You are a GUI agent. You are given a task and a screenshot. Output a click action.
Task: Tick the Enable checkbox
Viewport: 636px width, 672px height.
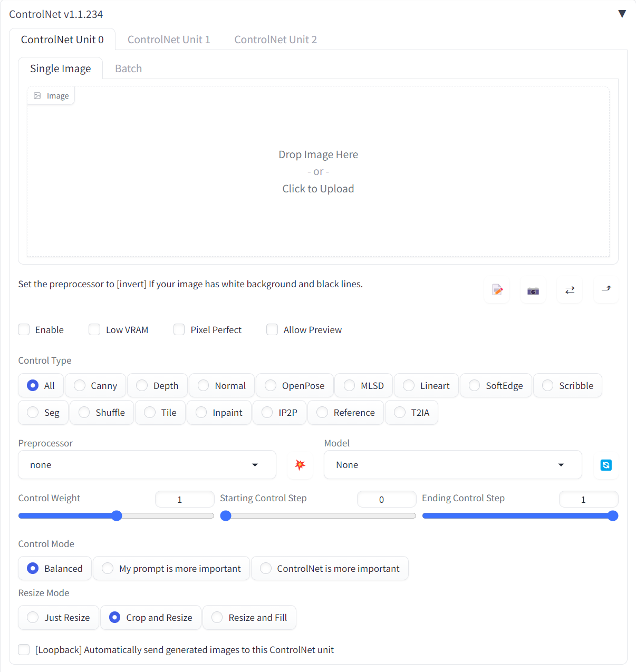click(24, 329)
